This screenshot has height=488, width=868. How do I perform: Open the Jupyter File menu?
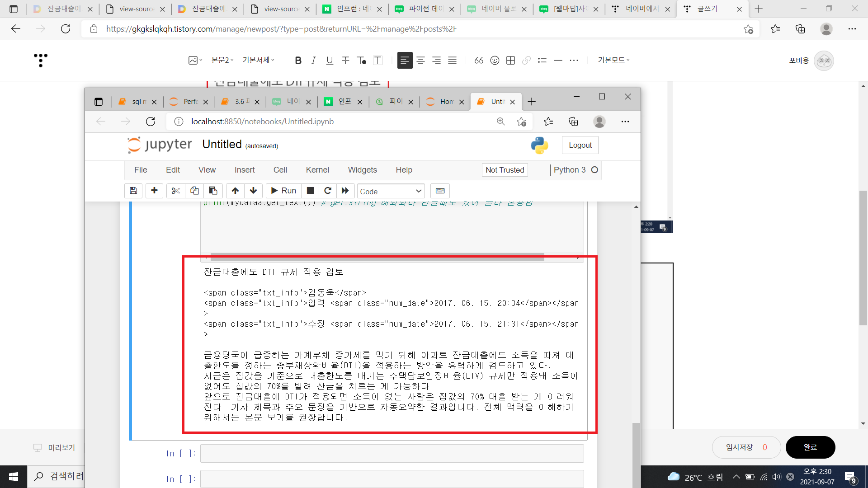tap(141, 170)
